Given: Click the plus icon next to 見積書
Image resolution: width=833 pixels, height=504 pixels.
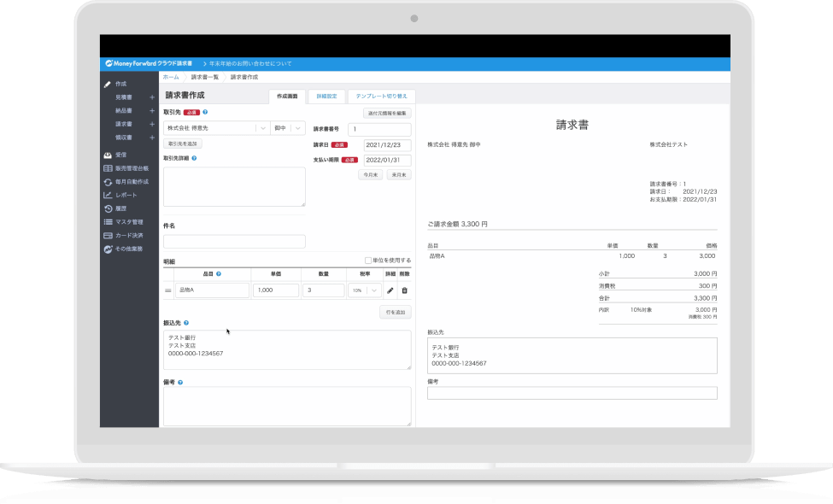Looking at the screenshot, I should (152, 97).
